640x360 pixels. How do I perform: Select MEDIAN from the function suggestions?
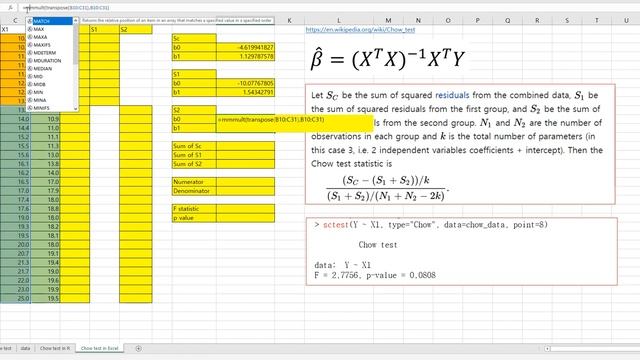tap(42, 69)
